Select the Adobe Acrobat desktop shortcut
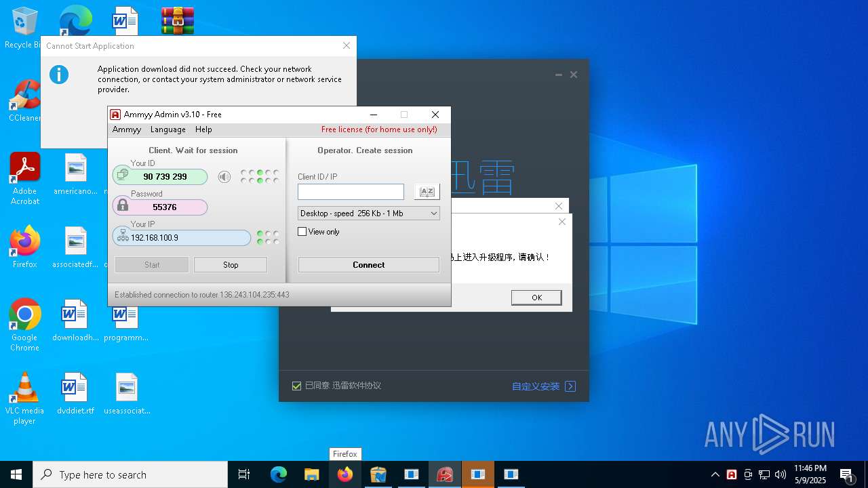The image size is (868, 488). point(24,179)
